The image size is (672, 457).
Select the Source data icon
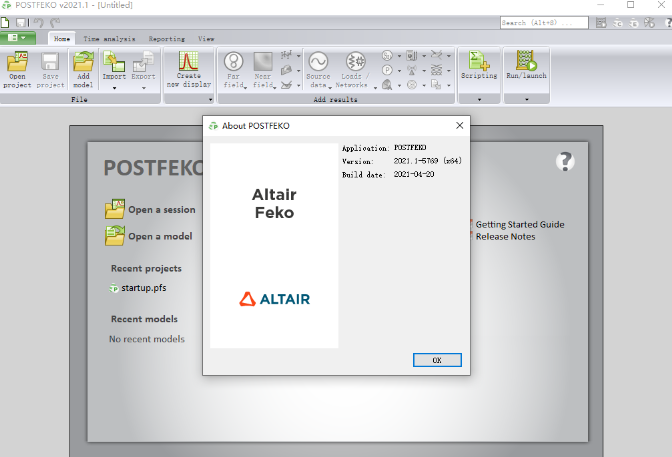click(318, 62)
